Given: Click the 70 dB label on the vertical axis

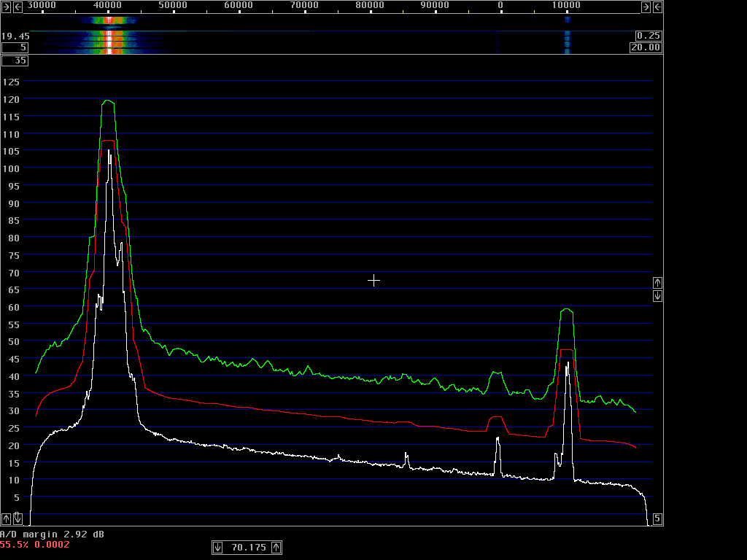Looking at the screenshot, I should (x=14, y=273).
